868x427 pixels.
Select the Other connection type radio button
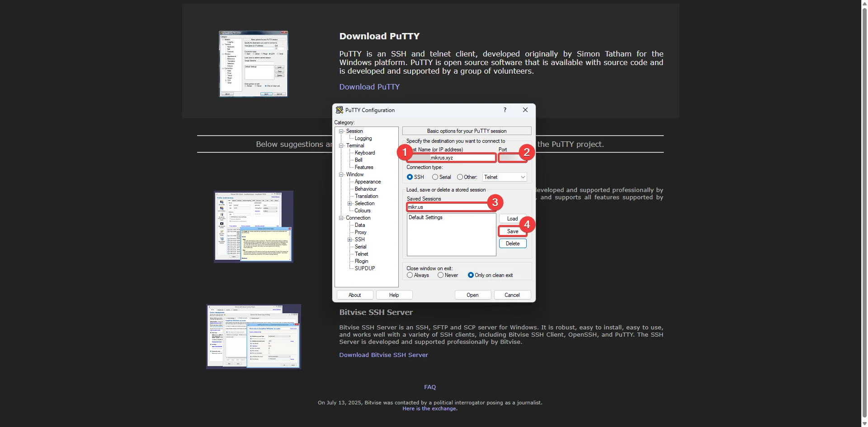pos(460,177)
